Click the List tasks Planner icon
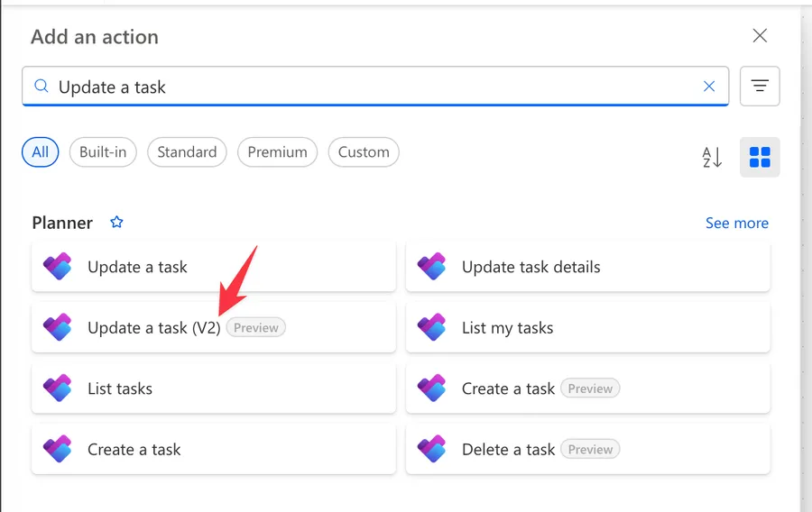Image resolution: width=812 pixels, height=512 pixels. pyautogui.click(x=58, y=389)
